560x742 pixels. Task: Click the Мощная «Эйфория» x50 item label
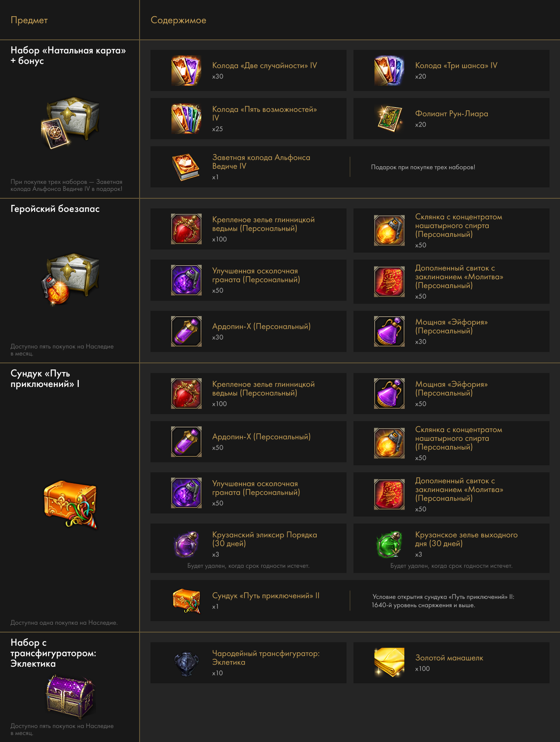(x=451, y=389)
